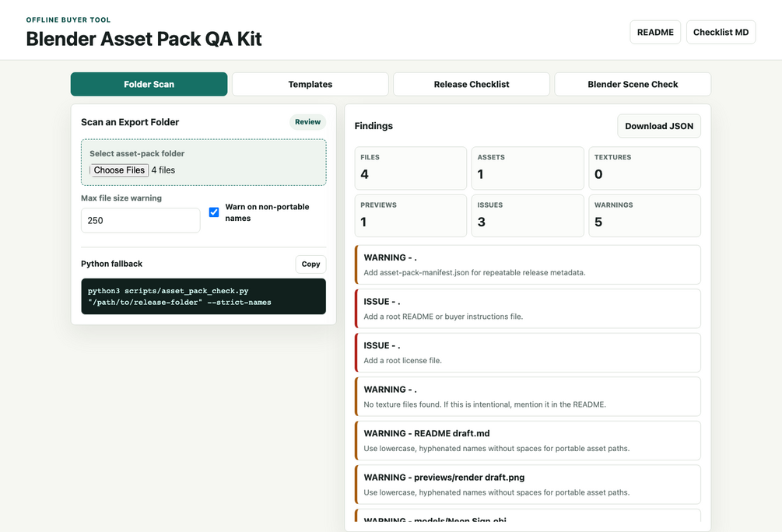Switch to the Folder Scan tab
Screen dimensions: 782x532
149,84
